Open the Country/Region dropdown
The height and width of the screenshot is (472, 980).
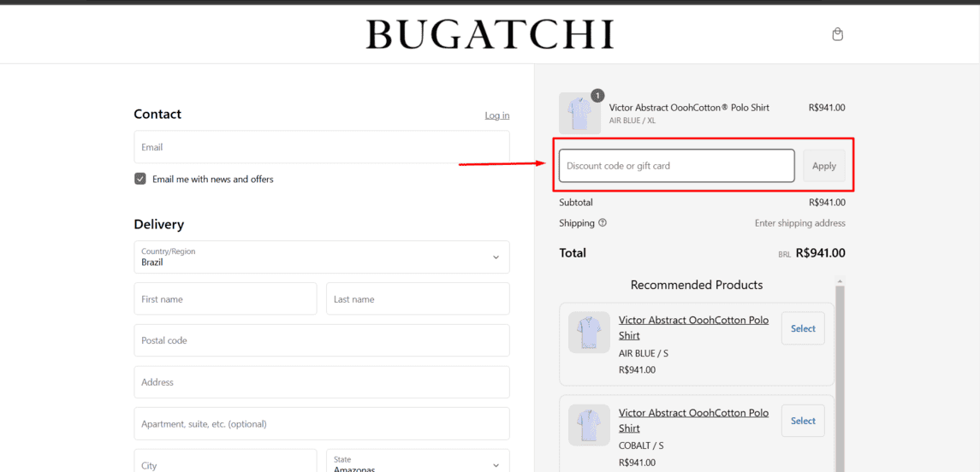coord(322,257)
